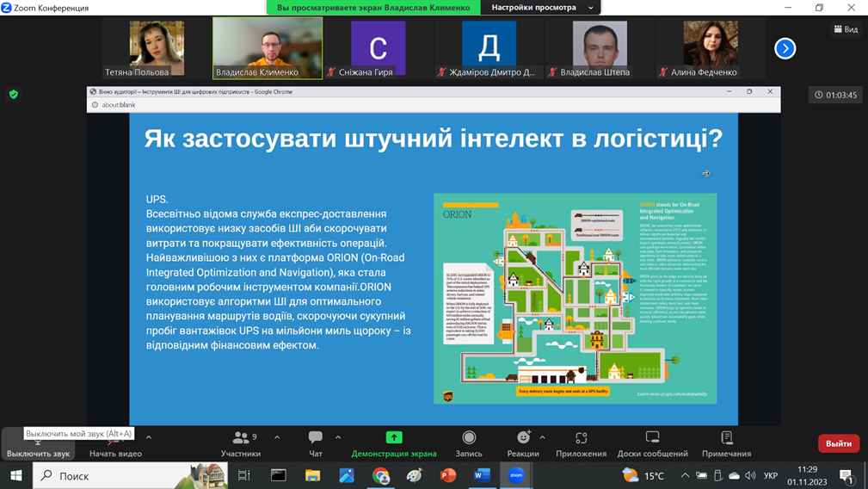Image resolution: width=868 pixels, height=489 pixels.
Task: Switch to Word on taskbar
Action: pos(482,476)
